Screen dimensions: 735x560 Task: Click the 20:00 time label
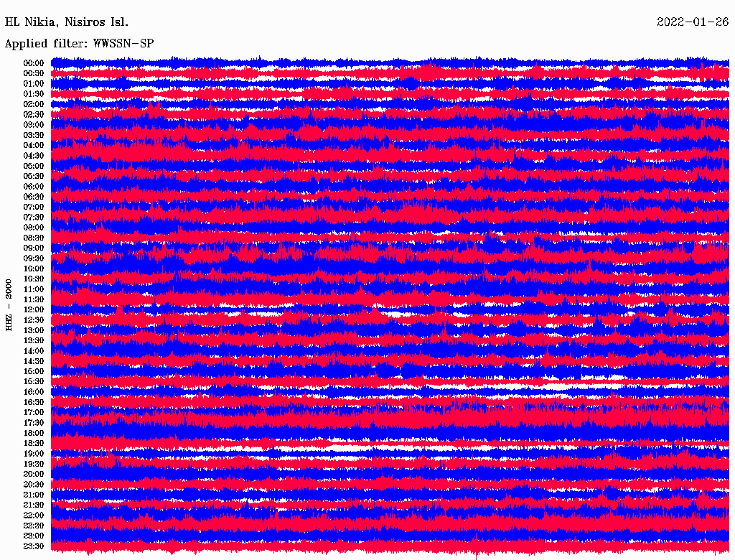point(34,475)
